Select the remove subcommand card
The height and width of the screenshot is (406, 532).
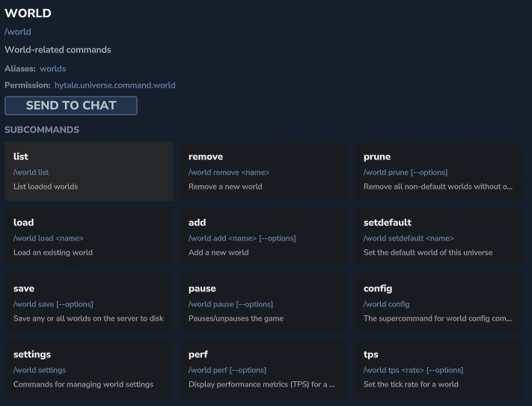[x=263, y=172]
